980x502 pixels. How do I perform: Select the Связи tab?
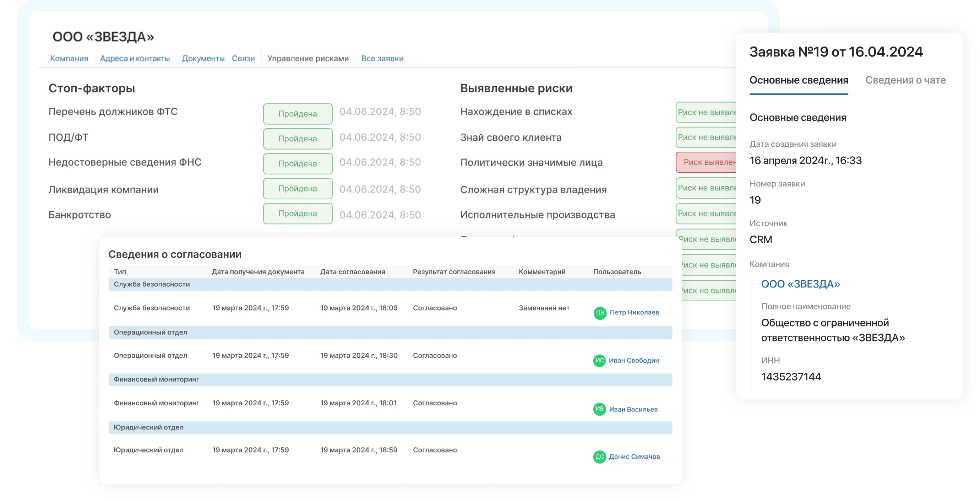tap(243, 58)
